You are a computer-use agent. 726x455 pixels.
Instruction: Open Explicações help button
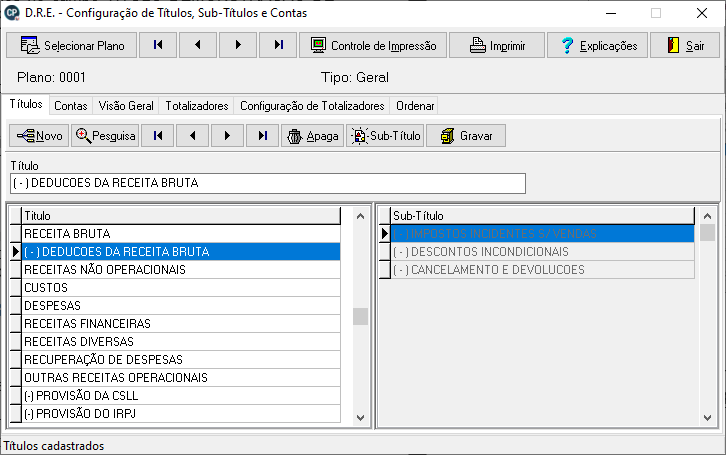(597, 45)
